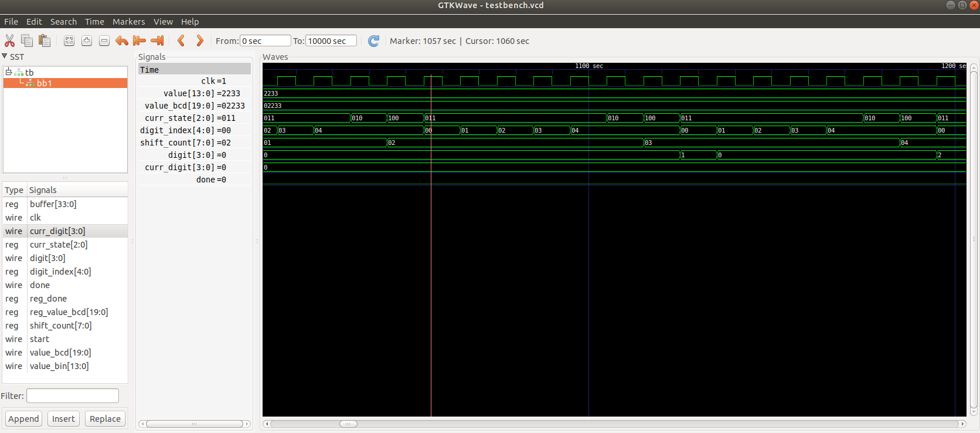Find previous edge arrow icon
Viewport: 980px width, 433px height.
182,40
